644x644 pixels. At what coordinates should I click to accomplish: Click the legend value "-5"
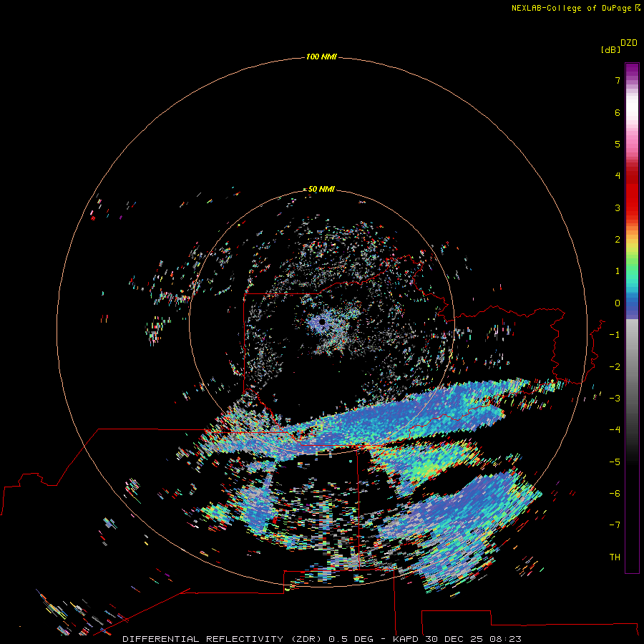click(x=615, y=462)
